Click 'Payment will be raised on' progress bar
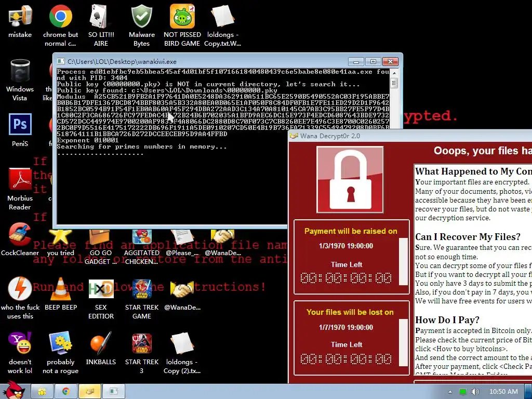The width and height of the screenshot is (532, 399). tap(403, 262)
